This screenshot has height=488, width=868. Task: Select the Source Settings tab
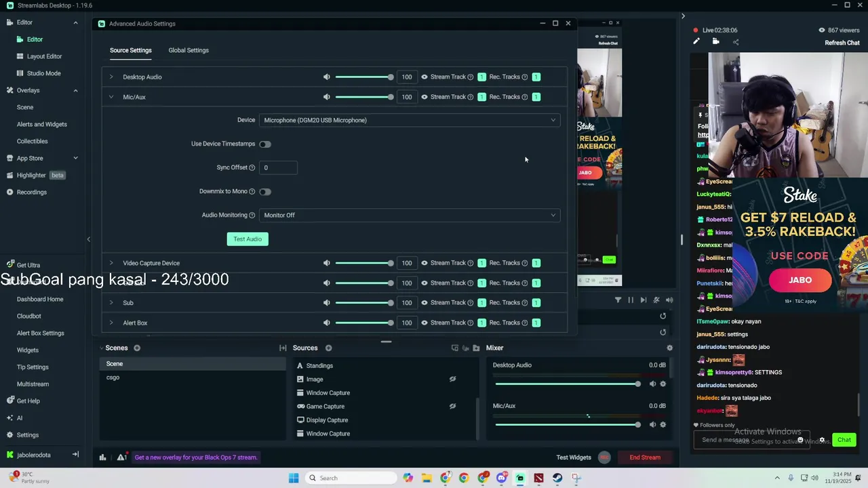131,50
